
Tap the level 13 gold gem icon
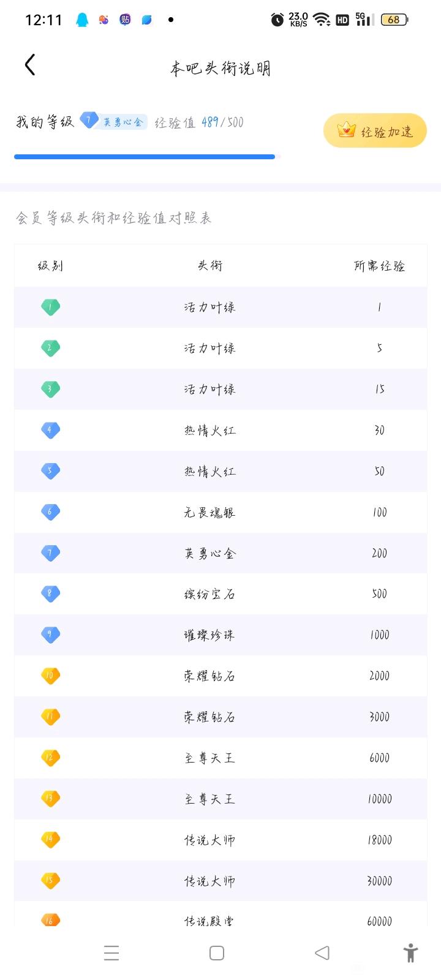click(x=50, y=799)
